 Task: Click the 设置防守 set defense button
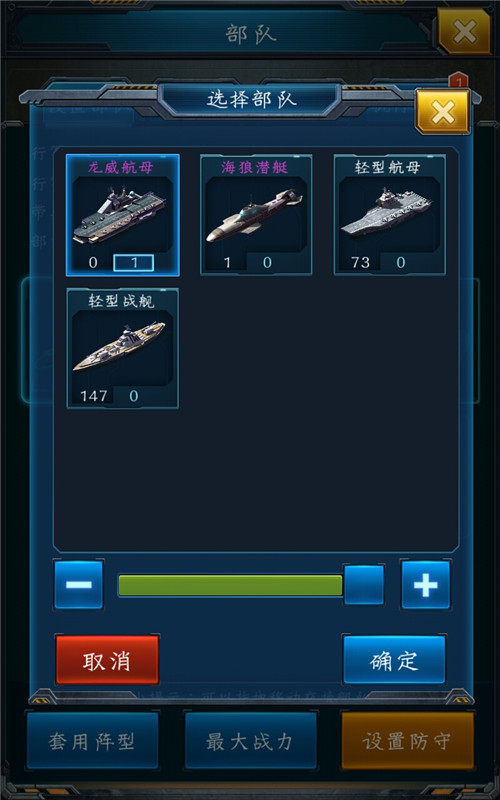click(407, 740)
